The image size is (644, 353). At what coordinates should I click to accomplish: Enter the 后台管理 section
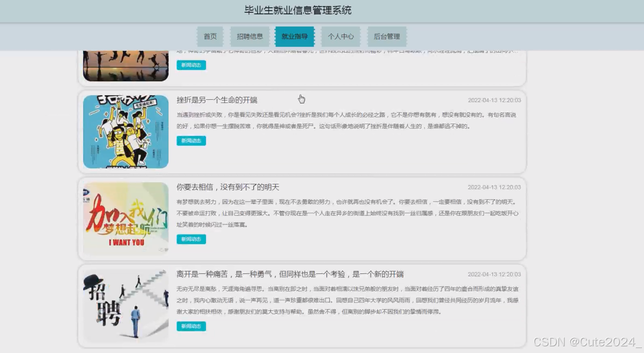(388, 37)
